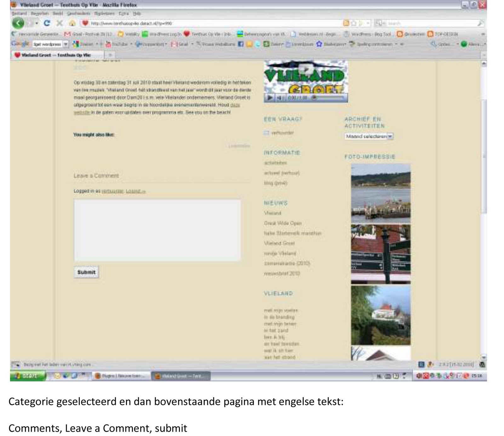
Task: Mute the audio player volume icon
Action: tap(279, 98)
